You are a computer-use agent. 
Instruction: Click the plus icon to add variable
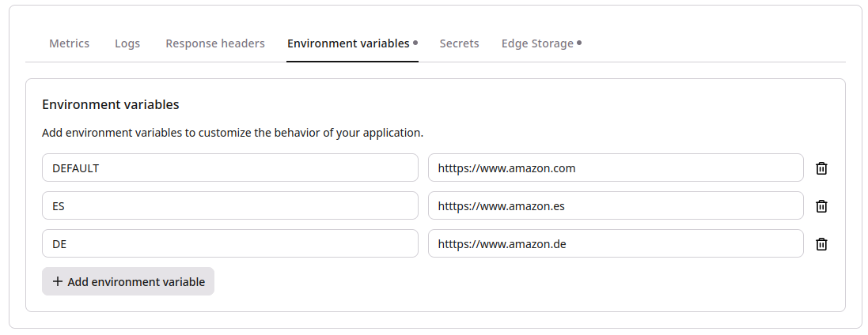point(57,282)
